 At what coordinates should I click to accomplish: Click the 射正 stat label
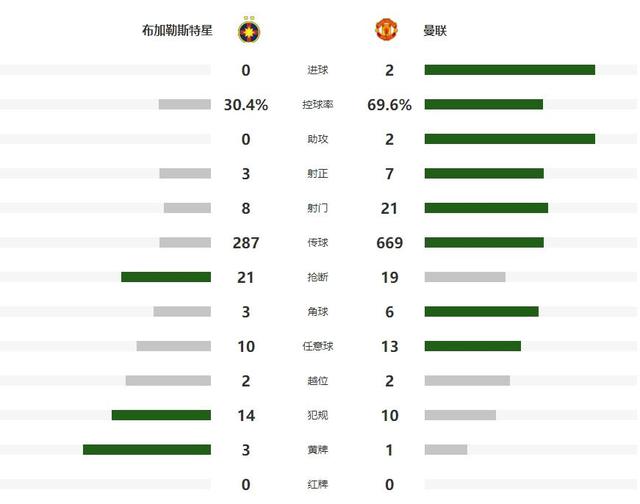pos(318,174)
